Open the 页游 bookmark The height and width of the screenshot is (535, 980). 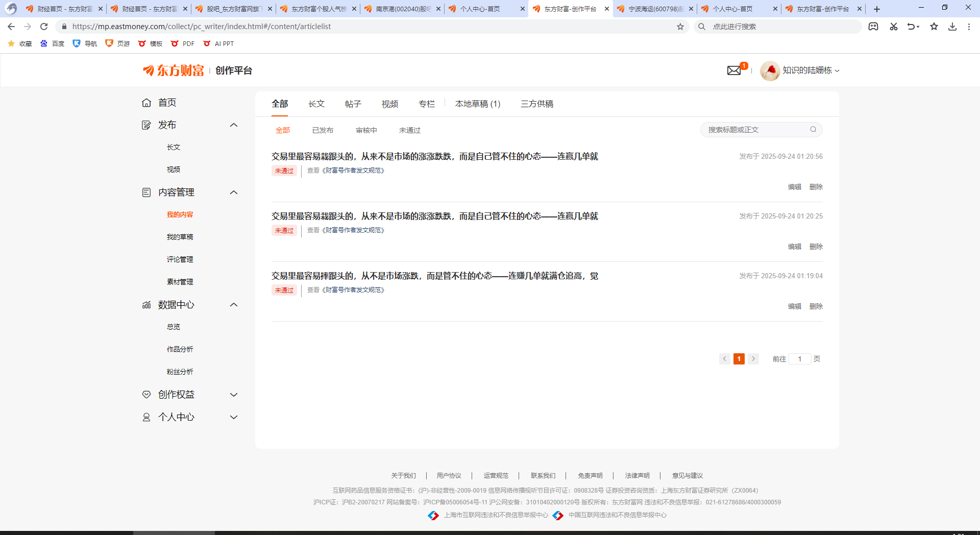(117, 44)
